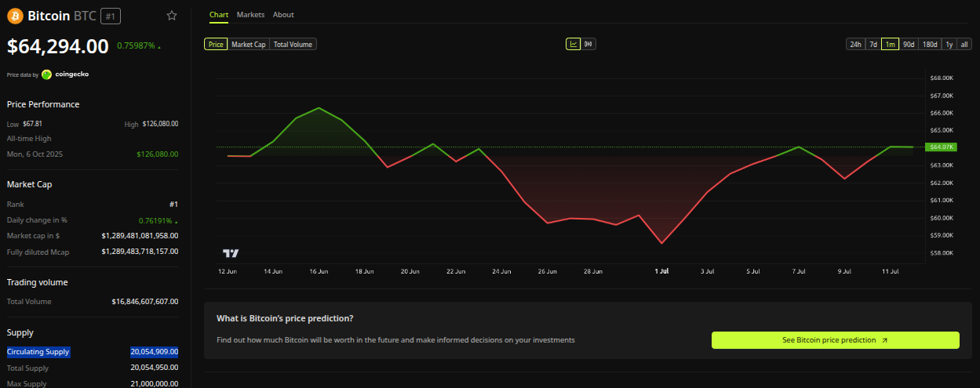980x388 pixels.
Task: Click the highlighted Circulating Supply label
Action: point(38,352)
